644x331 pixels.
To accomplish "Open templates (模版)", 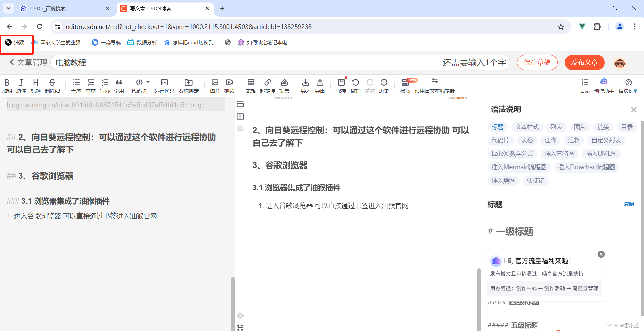I will pos(406,86).
